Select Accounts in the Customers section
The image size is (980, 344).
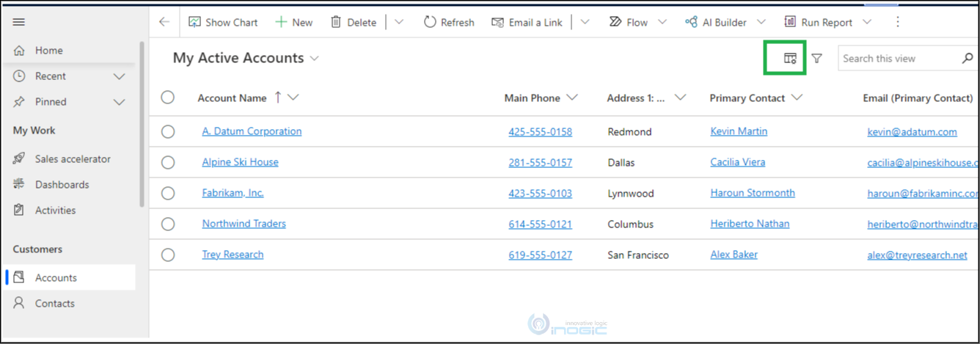tap(70, 277)
